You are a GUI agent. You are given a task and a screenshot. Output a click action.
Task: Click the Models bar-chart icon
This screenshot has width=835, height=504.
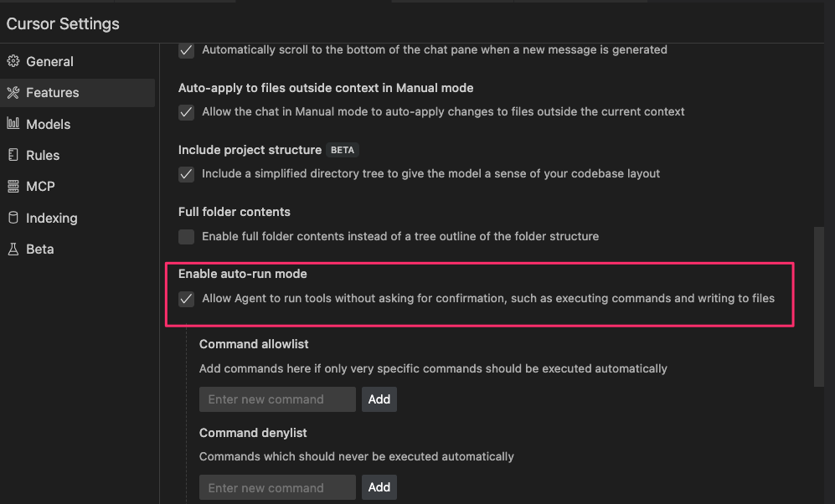13,124
